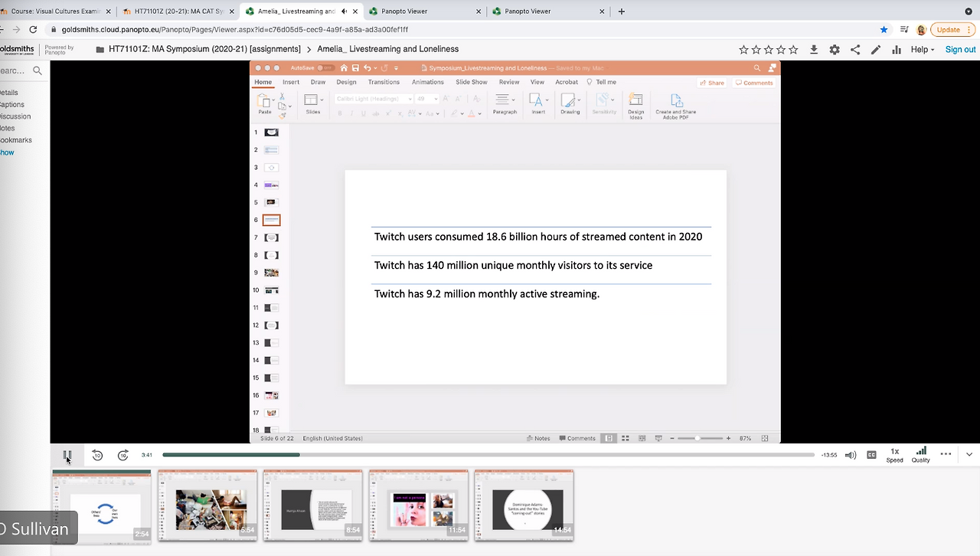980x556 pixels.
Task: Open the PowerPoint Transitions ribbon tab
Action: 384,82
